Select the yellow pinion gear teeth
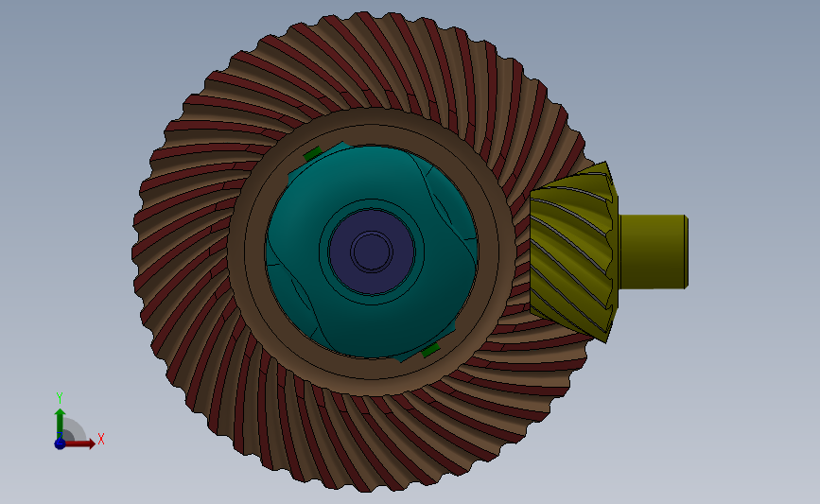The image size is (820, 504). 572,251
